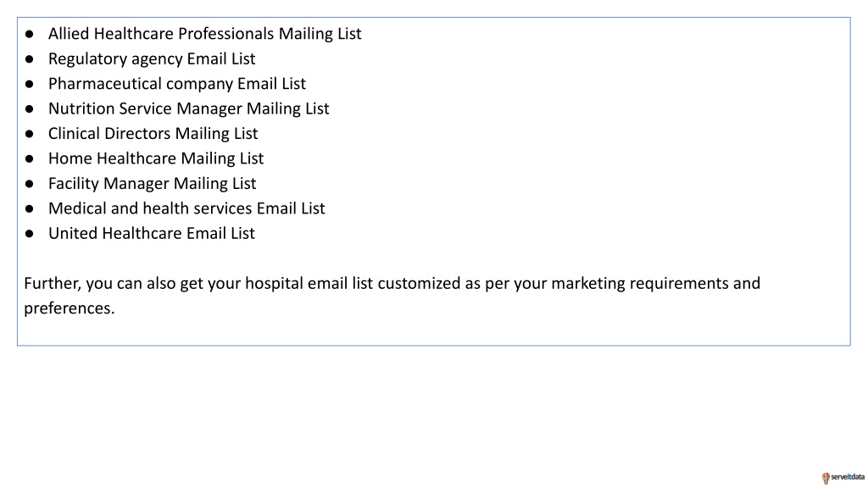Select Regulatory agency Email List line

pyautogui.click(x=152, y=58)
